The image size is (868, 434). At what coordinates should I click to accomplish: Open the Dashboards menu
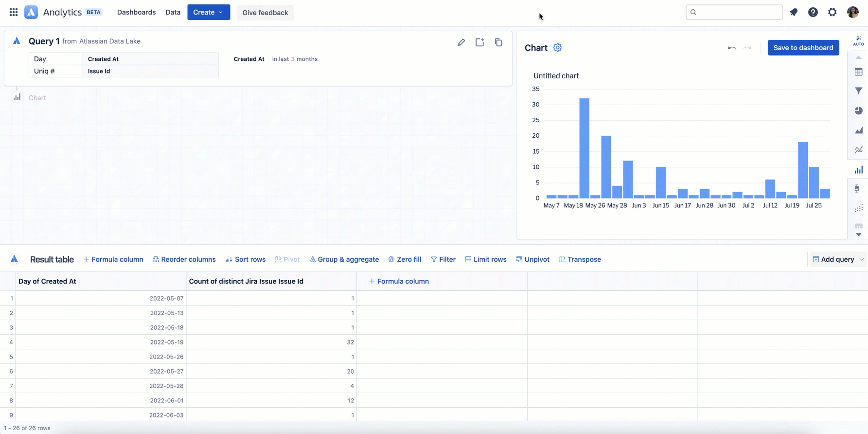pyautogui.click(x=136, y=12)
